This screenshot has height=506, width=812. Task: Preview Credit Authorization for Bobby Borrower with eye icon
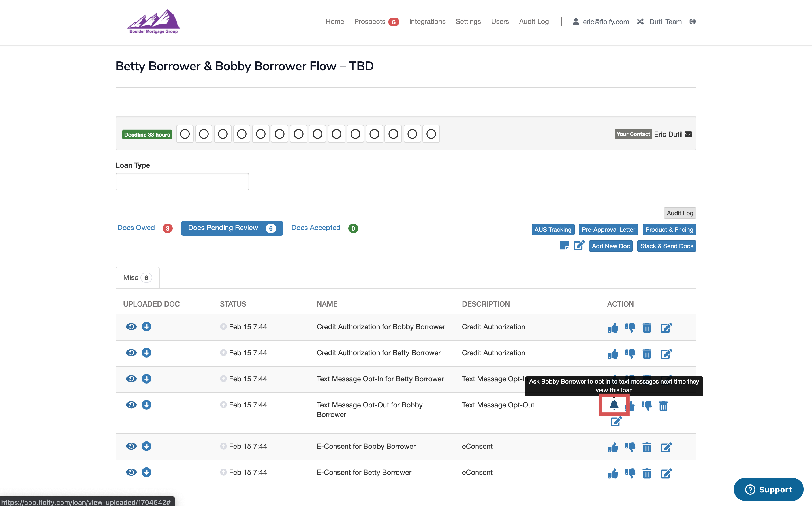(x=131, y=327)
